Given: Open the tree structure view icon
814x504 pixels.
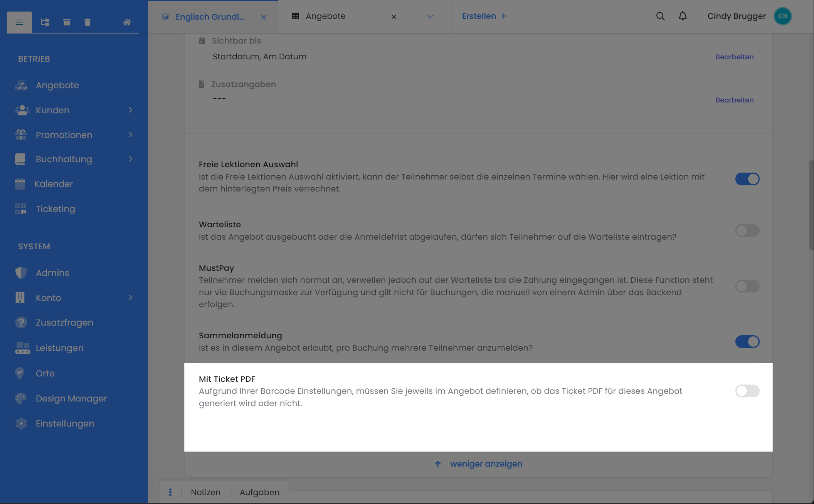Looking at the screenshot, I should pyautogui.click(x=45, y=22).
